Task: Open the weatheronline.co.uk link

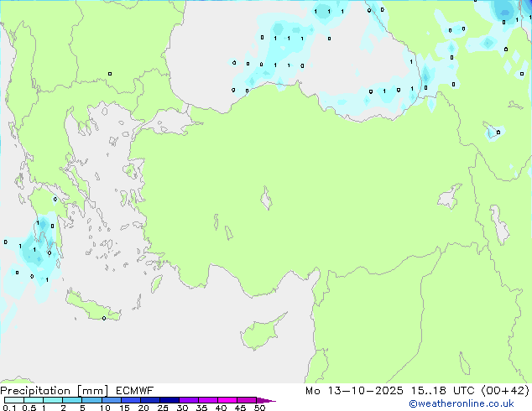Action: [462, 403]
